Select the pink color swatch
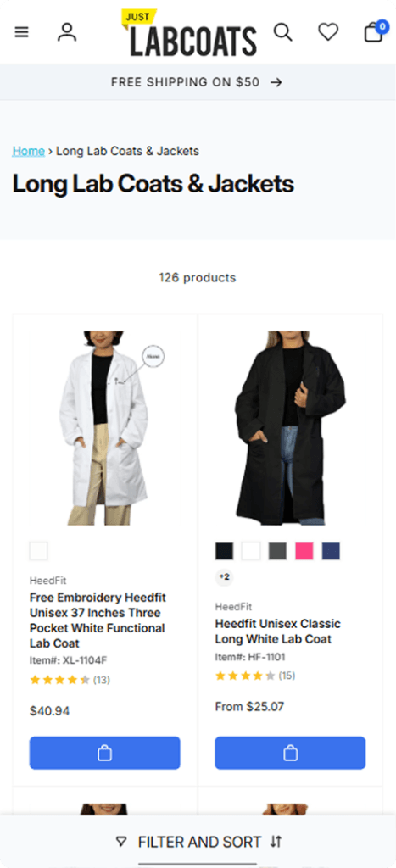 click(304, 551)
